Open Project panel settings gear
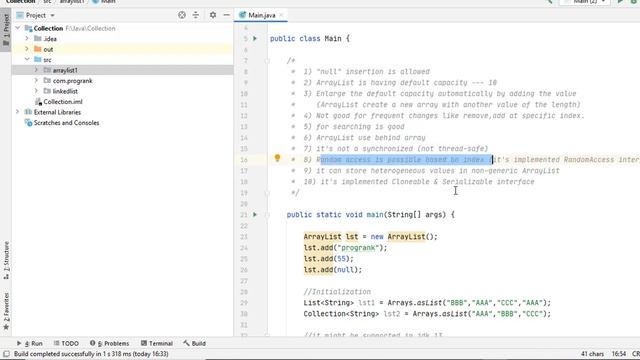Image resolution: width=640 pixels, height=360 pixels. [213, 15]
